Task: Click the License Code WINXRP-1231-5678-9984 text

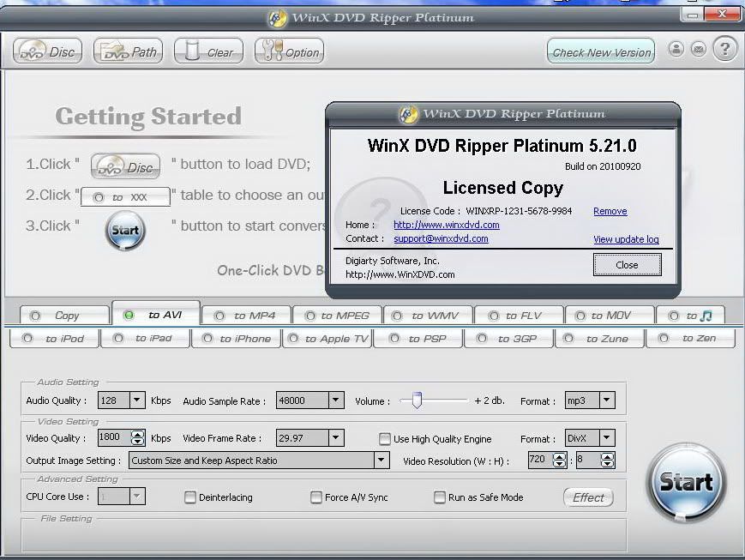Action: [485, 211]
